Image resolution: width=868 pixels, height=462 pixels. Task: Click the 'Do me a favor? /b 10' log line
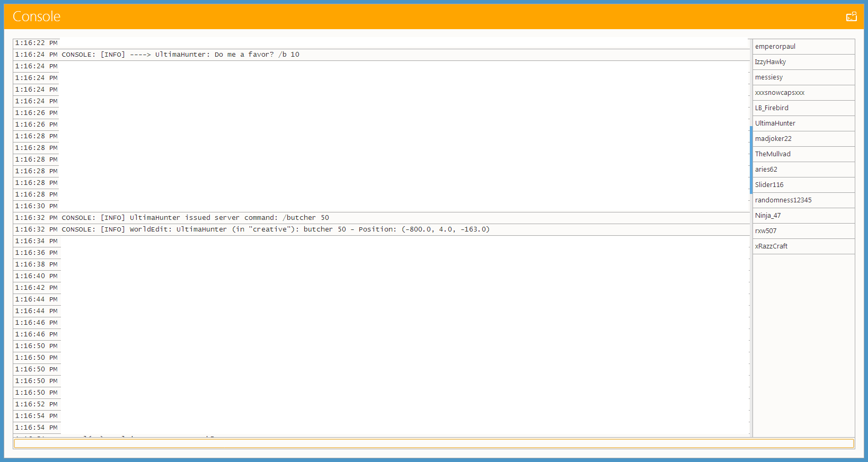[x=380, y=55]
